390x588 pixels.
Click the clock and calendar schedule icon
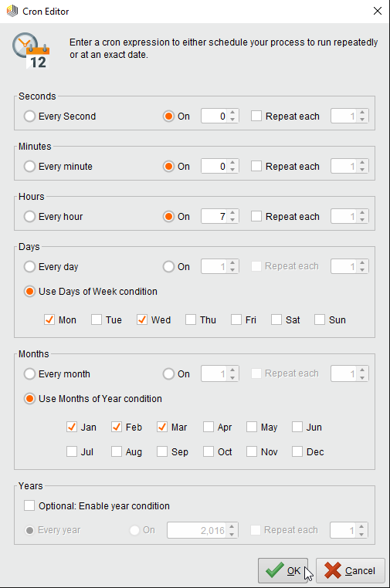[x=31, y=51]
